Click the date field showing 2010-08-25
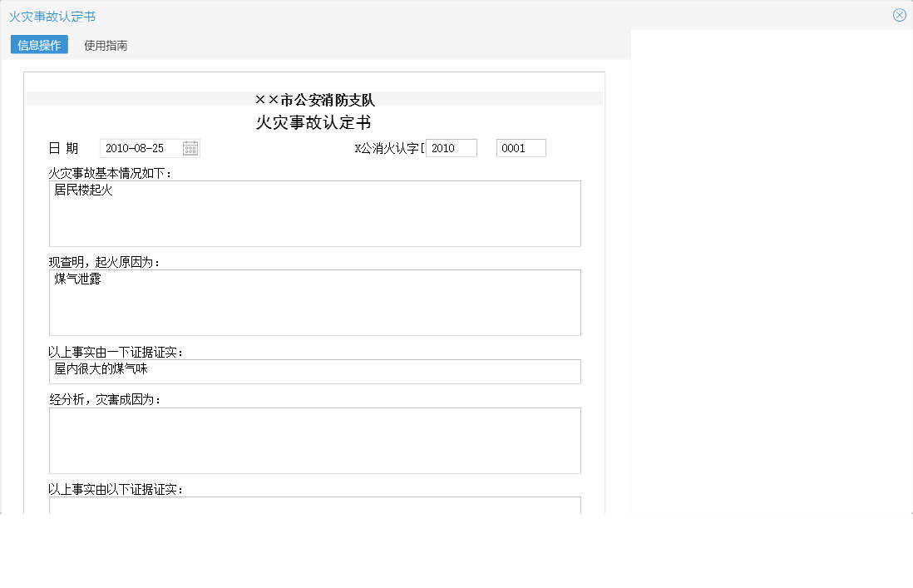Viewport: 913px width, 588px height. [x=141, y=147]
